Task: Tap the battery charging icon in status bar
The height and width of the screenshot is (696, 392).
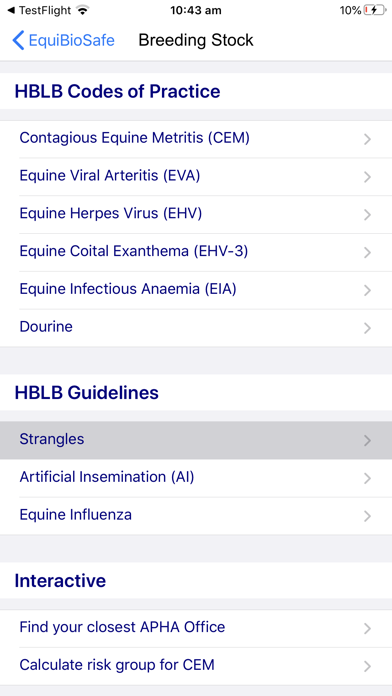Action: [375, 10]
